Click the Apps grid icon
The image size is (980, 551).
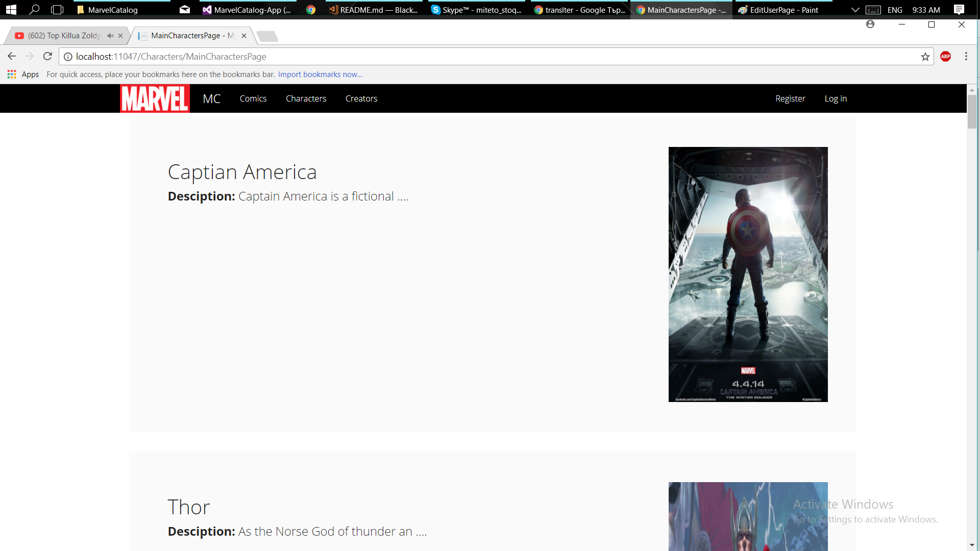coord(12,74)
